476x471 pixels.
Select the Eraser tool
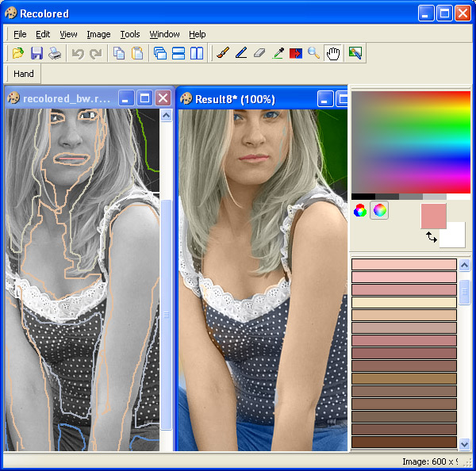(259, 53)
